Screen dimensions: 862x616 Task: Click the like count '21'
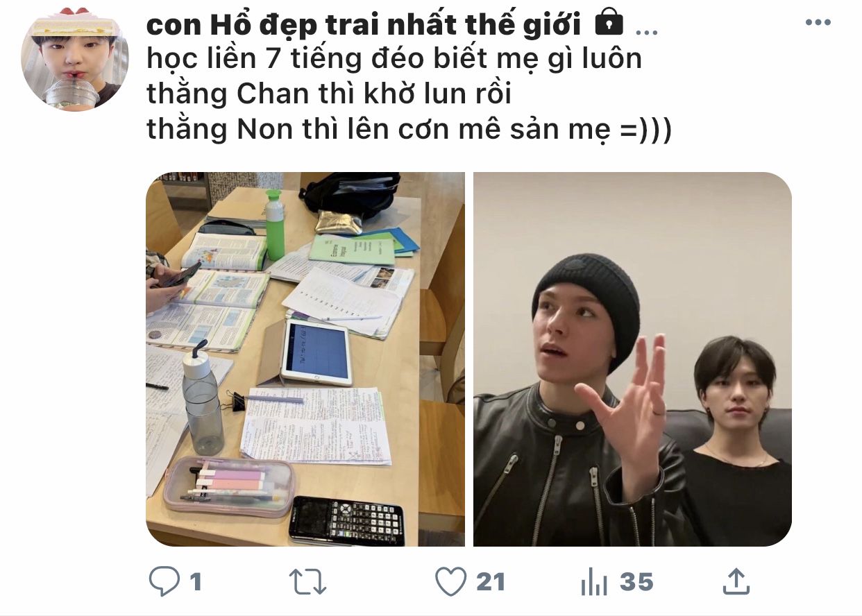point(491,582)
